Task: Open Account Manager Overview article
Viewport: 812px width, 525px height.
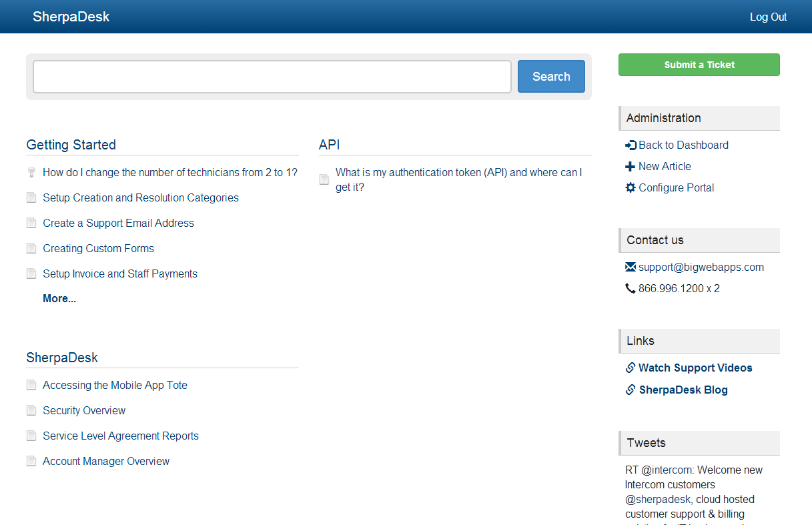Action: click(106, 461)
